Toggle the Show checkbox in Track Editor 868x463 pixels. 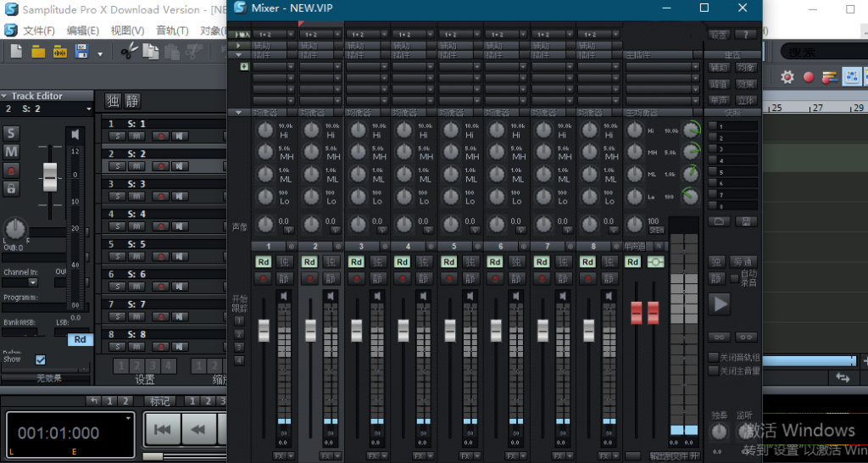click(41, 360)
